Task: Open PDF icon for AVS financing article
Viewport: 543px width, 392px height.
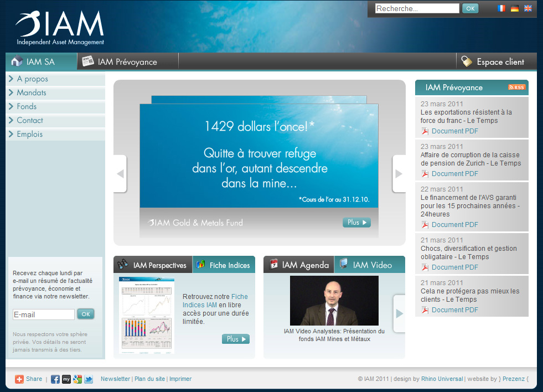Action: pos(425,225)
